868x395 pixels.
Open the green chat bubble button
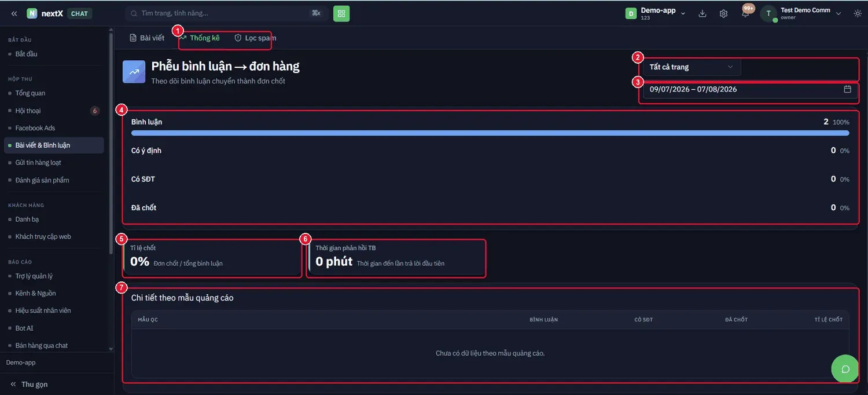tap(845, 369)
